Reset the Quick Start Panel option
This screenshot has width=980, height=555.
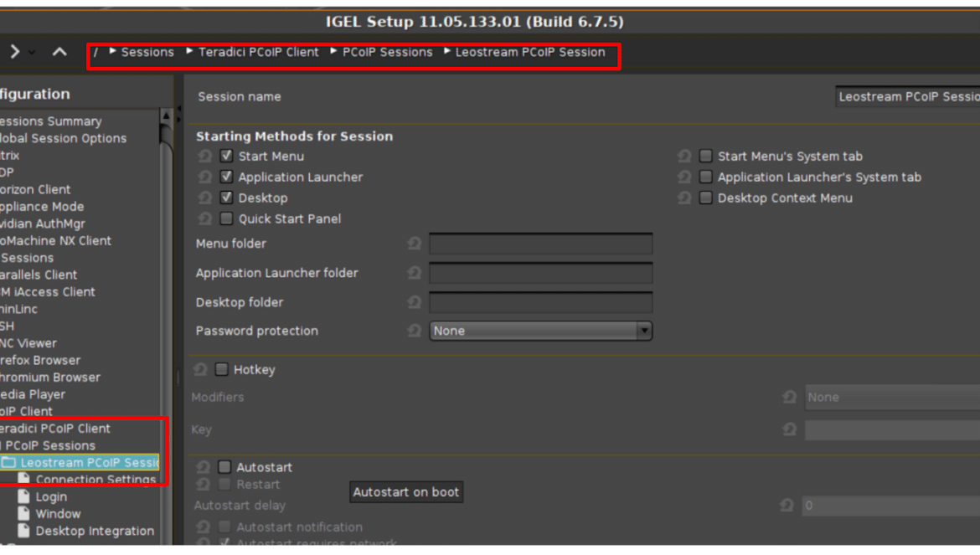point(205,219)
